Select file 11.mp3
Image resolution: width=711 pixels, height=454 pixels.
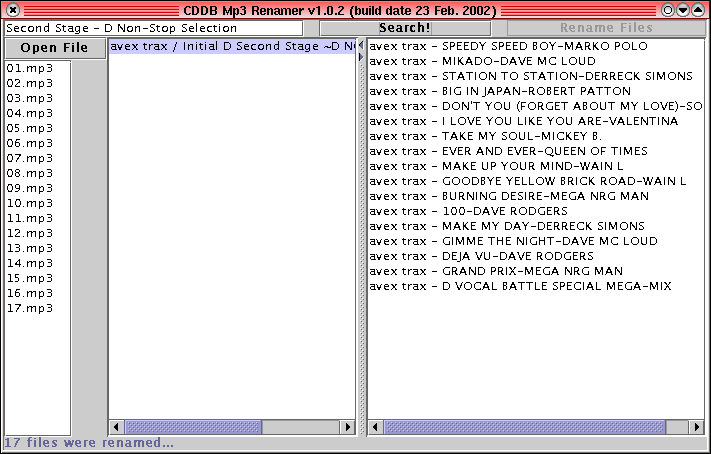pos(37,218)
